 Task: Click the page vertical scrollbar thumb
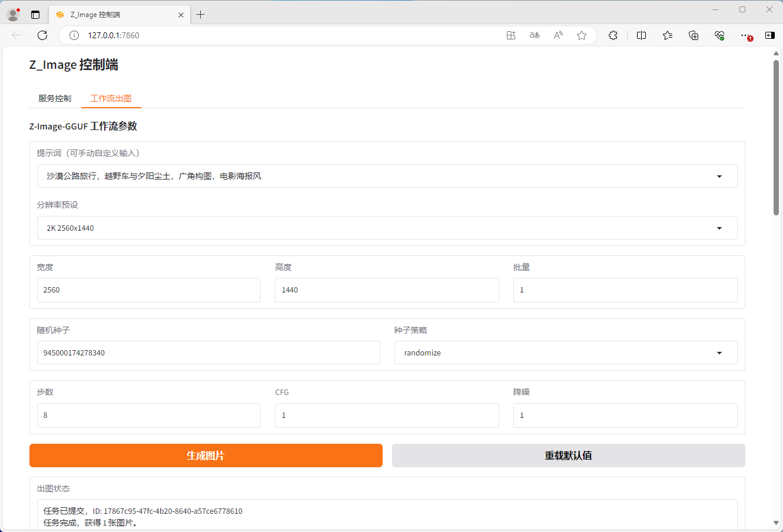click(776, 138)
